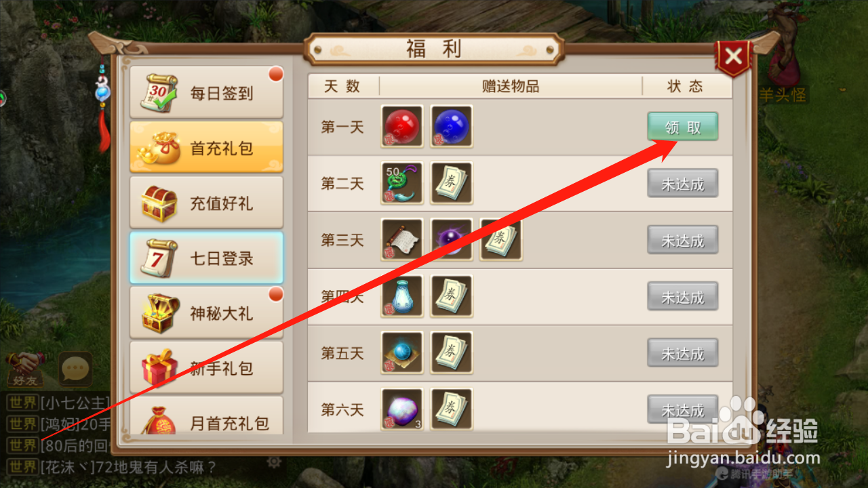Image resolution: width=868 pixels, height=488 pixels.
Task: Open the 神秘大礼 mystery gift tab
Action: [x=206, y=313]
